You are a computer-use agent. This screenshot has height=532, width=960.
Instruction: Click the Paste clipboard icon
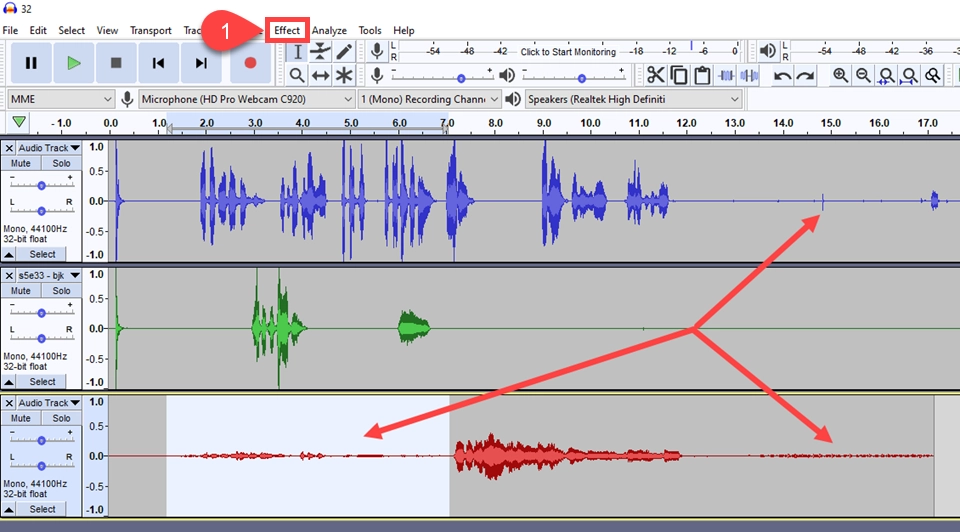[702, 75]
